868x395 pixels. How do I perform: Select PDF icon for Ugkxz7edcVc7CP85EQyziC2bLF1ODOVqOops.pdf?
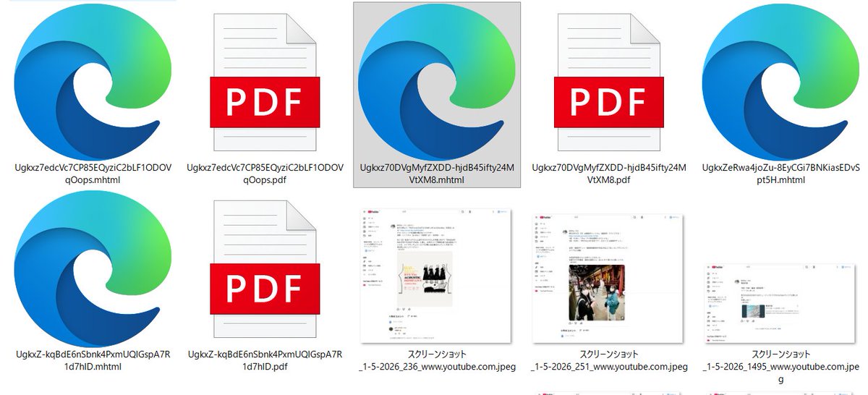(x=265, y=84)
